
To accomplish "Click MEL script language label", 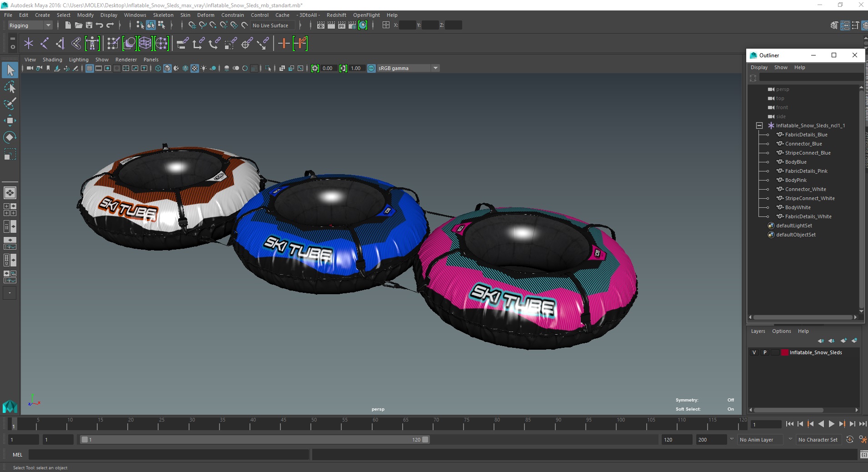I will click(x=17, y=455).
